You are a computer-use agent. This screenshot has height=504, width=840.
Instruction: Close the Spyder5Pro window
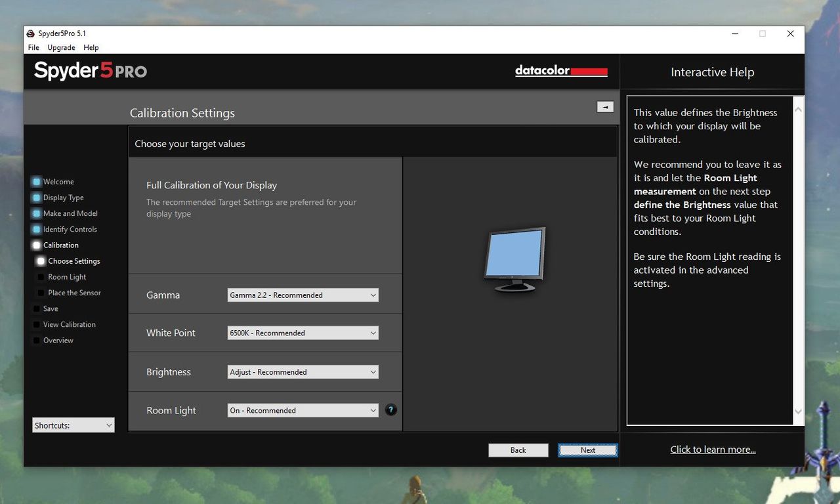pos(791,33)
